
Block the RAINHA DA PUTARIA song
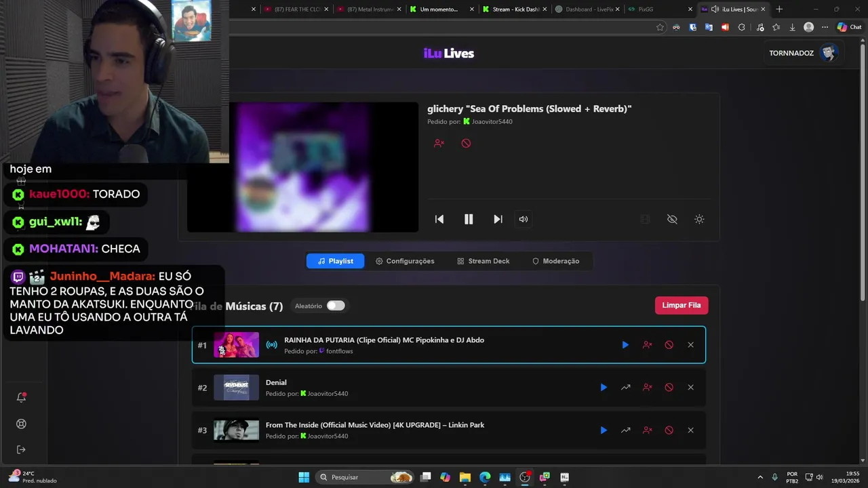click(x=669, y=345)
